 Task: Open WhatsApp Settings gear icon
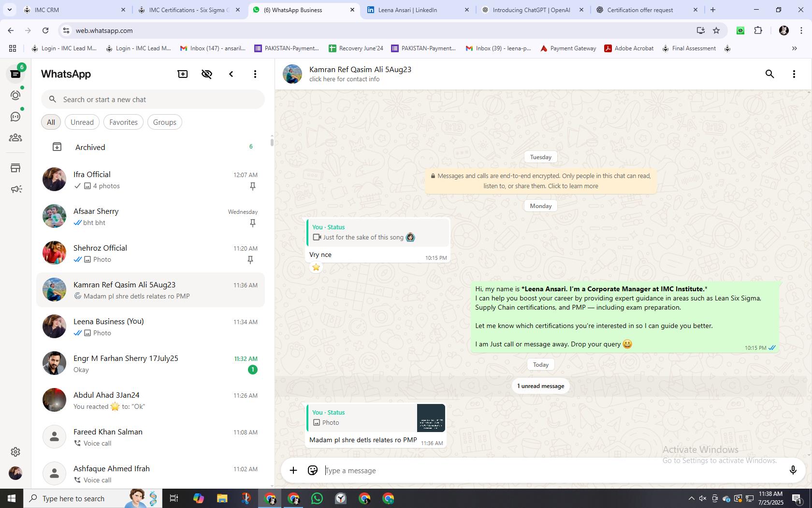15,451
